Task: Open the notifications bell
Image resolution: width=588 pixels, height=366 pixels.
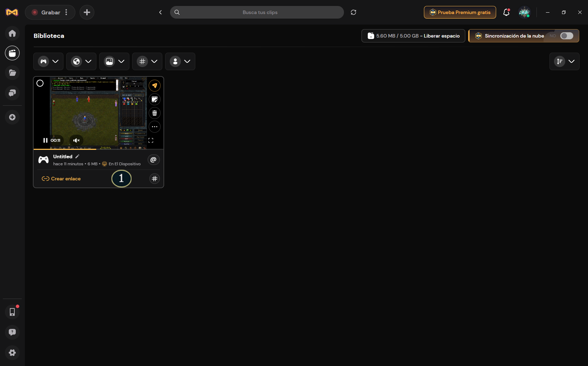Action: tap(506, 12)
